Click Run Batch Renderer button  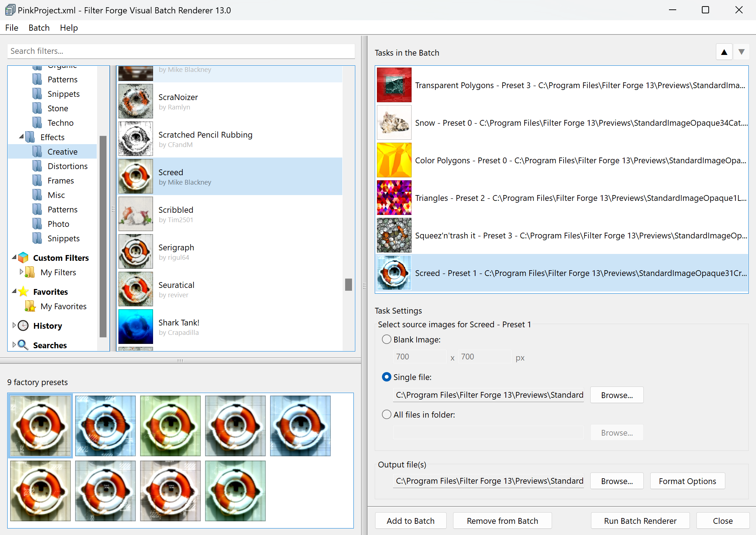coord(640,521)
